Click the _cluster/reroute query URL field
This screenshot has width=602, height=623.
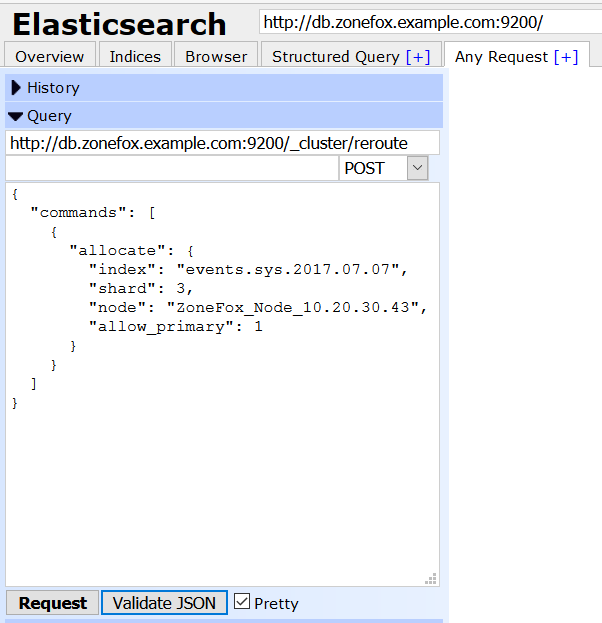click(x=222, y=143)
